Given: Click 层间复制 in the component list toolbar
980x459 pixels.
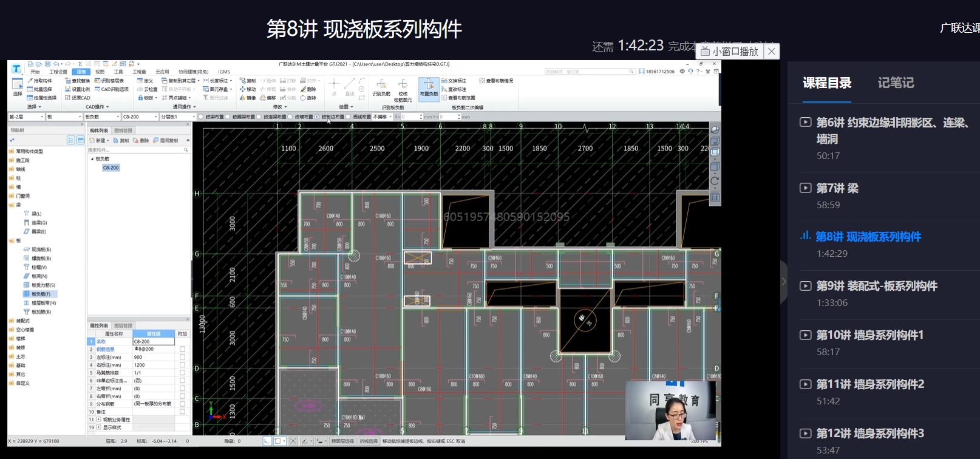Looking at the screenshot, I should click(165, 140).
